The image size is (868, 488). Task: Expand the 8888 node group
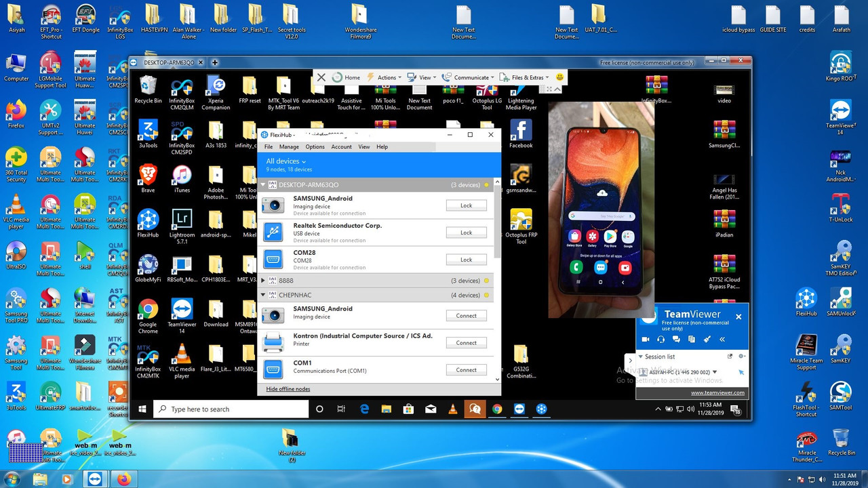pos(263,281)
